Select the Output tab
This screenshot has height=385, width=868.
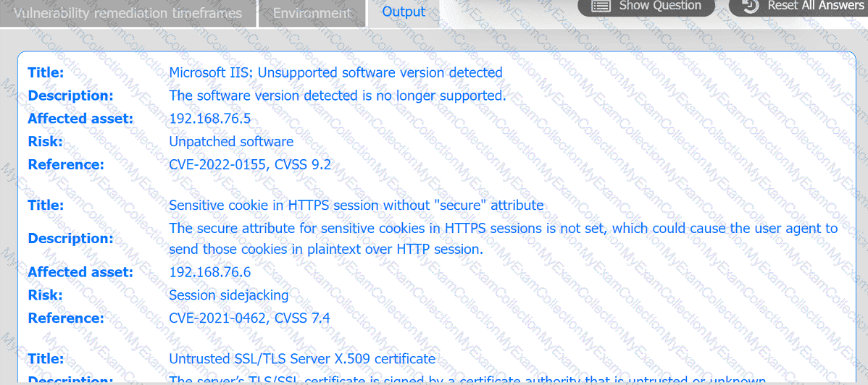(x=404, y=12)
